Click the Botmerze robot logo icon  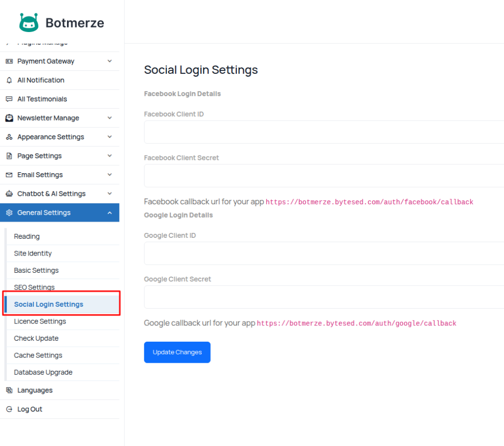point(29,23)
